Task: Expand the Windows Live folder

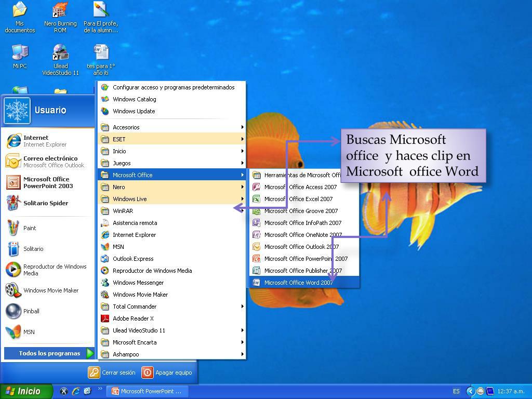Action: (x=171, y=199)
